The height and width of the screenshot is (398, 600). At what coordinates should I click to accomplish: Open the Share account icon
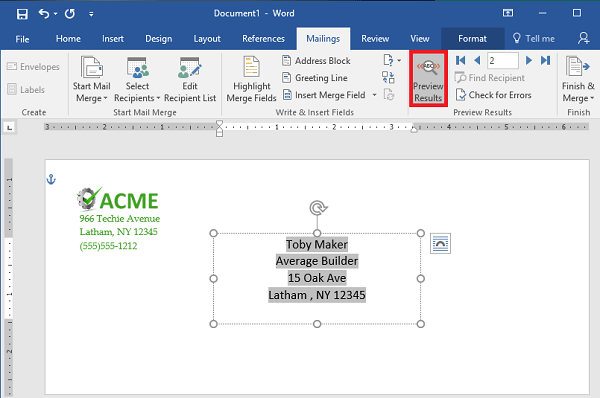(x=584, y=38)
